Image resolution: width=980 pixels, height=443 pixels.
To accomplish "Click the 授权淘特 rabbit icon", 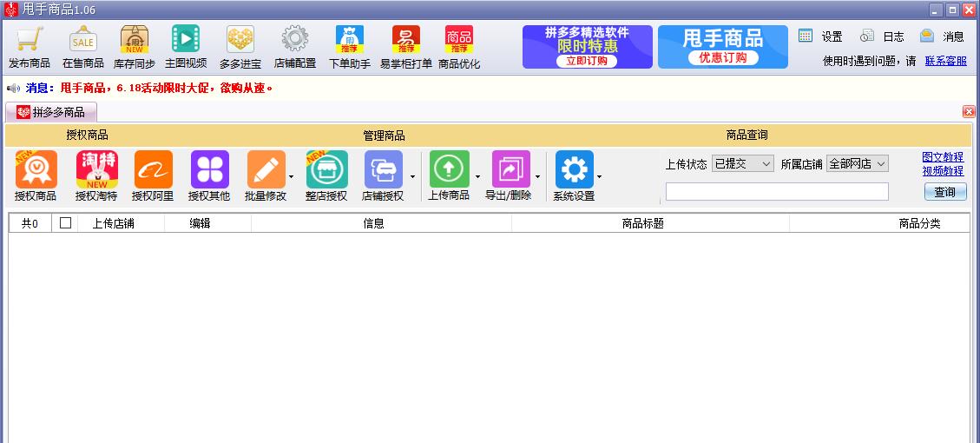I will coord(97,169).
